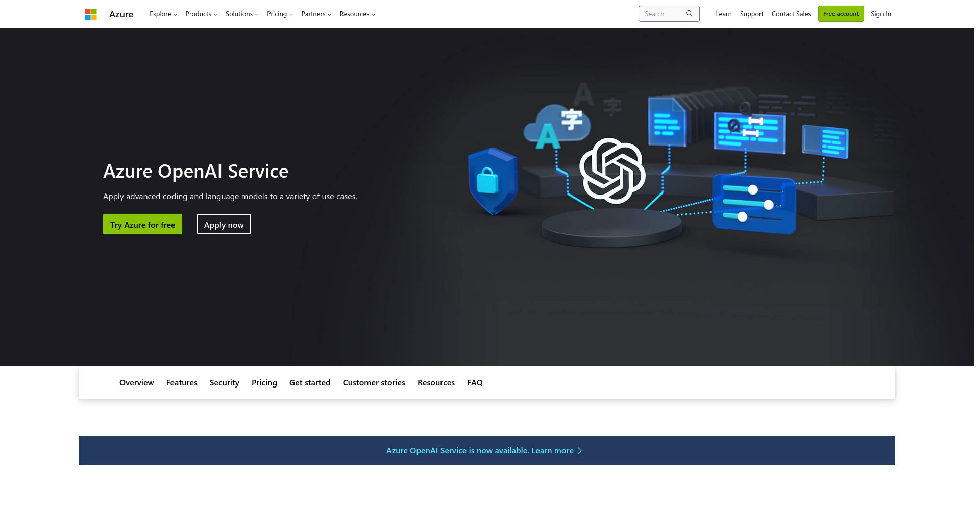
Task: Select Resources in the section navigation
Action: click(x=436, y=383)
